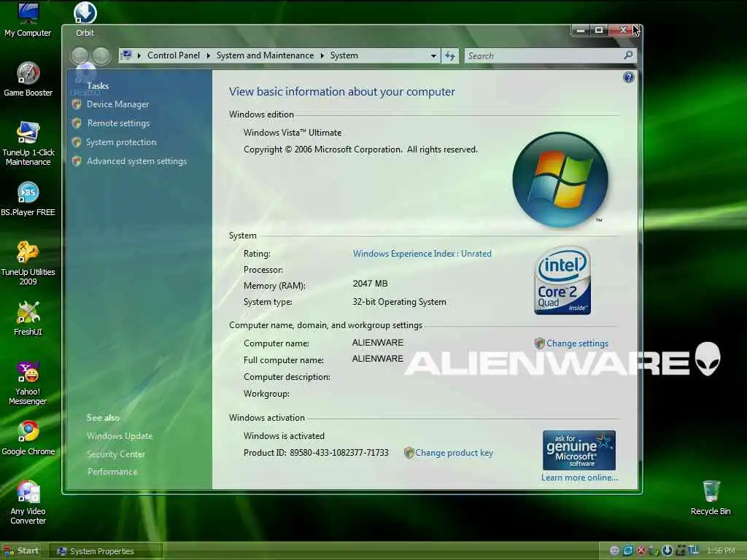
Task: Click the address bar computer icon
Action: 126,55
